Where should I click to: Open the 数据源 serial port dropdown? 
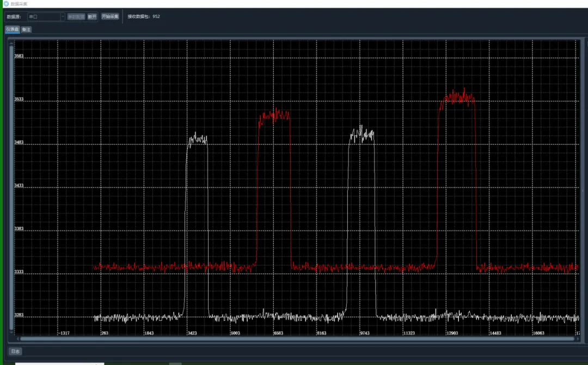point(46,16)
